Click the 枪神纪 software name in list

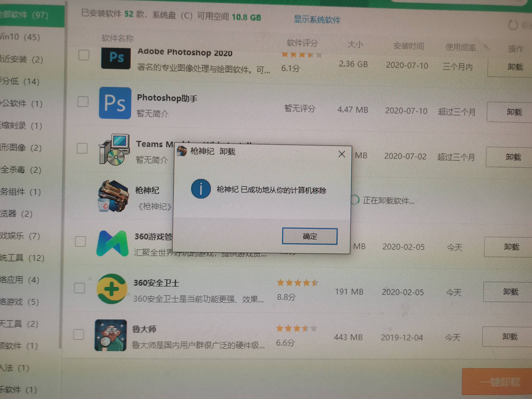coord(147,190)
